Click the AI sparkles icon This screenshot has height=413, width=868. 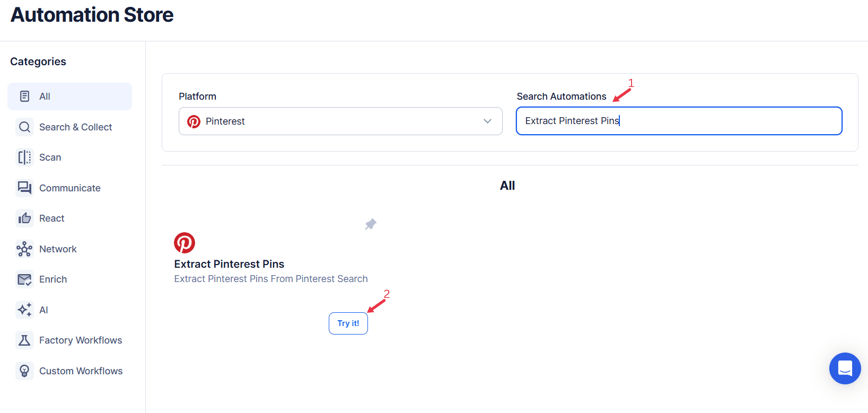click(x=24, y=310)
